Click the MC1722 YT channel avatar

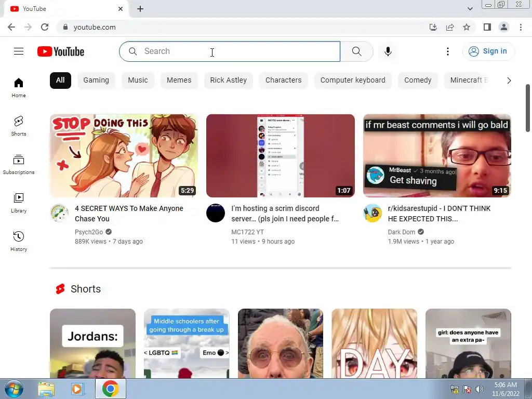tap(216, 213)
